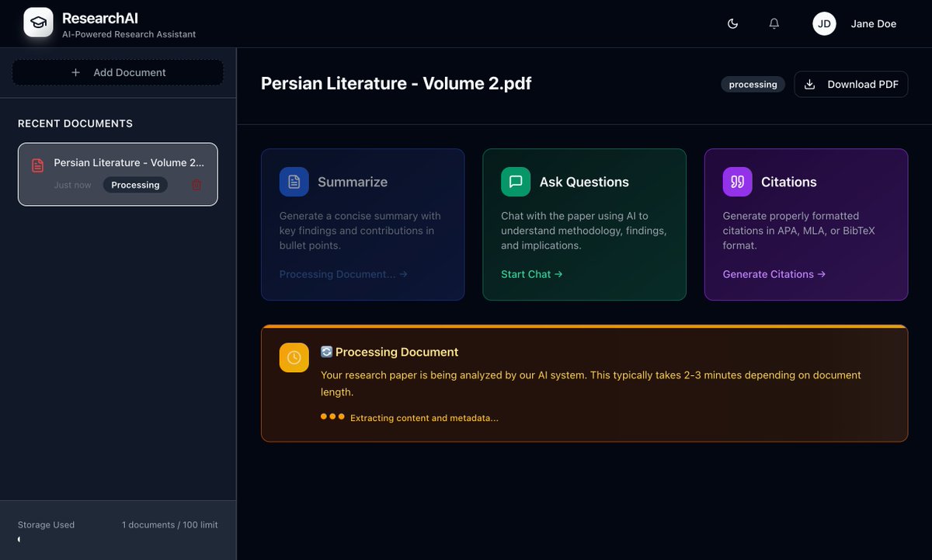This screenshot has height=560, width=932.
Task: Click the red PDF file icon in the sidebar
Action: click(x=37, y=165)
